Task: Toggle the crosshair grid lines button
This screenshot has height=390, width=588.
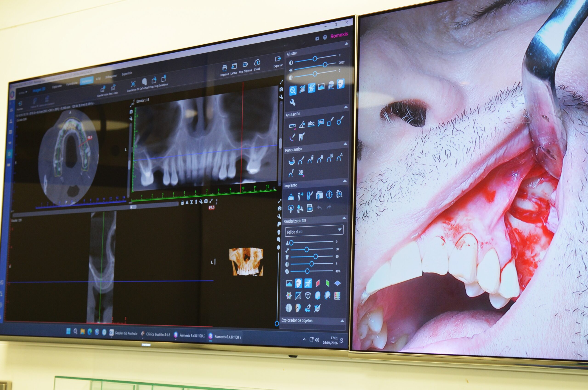Action: [x=311, y=88]
